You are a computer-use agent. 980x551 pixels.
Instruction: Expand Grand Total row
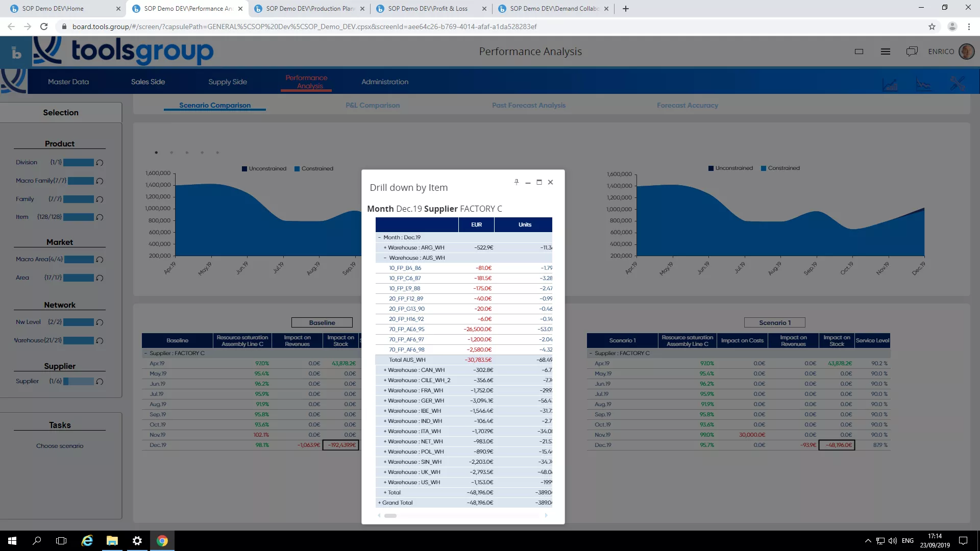pos(379,503)
